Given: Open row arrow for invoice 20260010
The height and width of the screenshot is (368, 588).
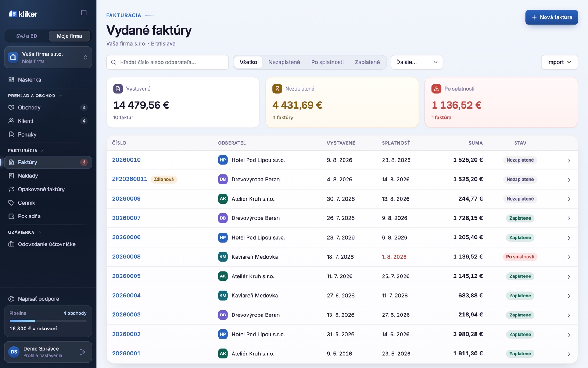Looking at the screenshot, I should (569, 160).
